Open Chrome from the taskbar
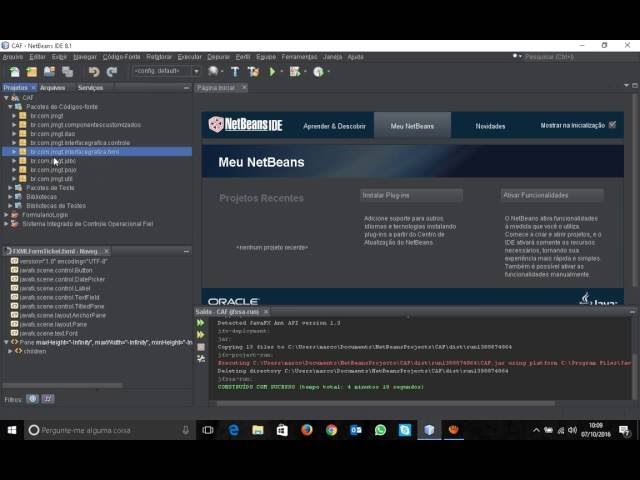Viewport: 640px width, 480px height. point(331,430)
